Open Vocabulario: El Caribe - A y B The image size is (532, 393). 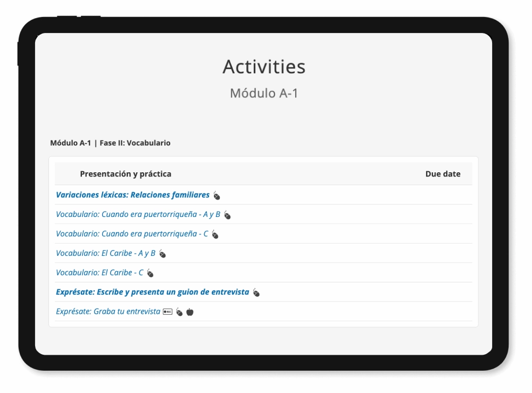[x=105, y=253]
